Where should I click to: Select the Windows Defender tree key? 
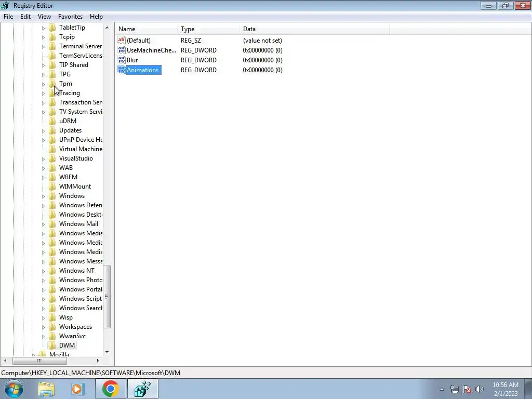click(81, 205)
